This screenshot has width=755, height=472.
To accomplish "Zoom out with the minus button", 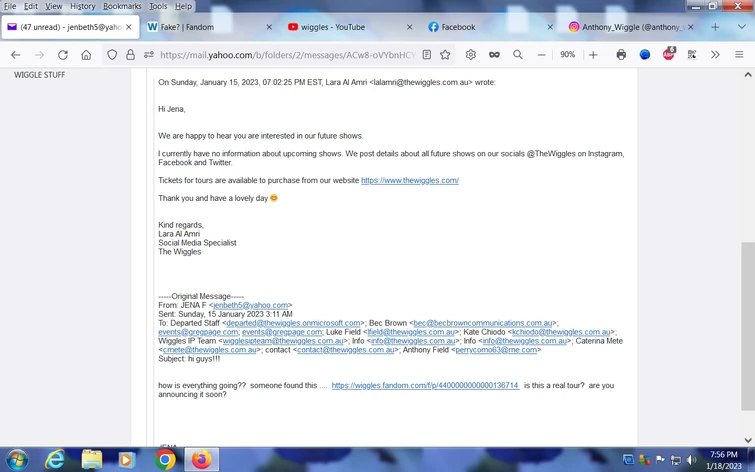I will pyautogui.click(x=542, y=55).
